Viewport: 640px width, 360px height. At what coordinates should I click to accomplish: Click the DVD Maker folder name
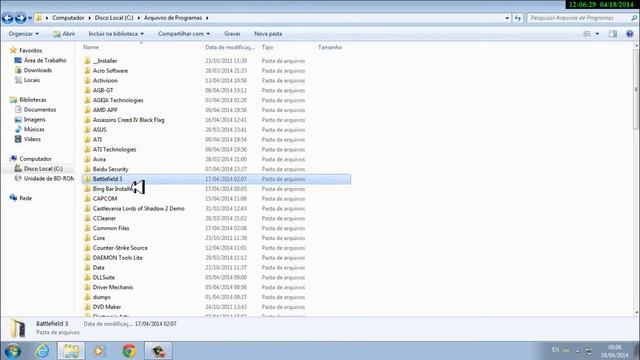[107, 307]
